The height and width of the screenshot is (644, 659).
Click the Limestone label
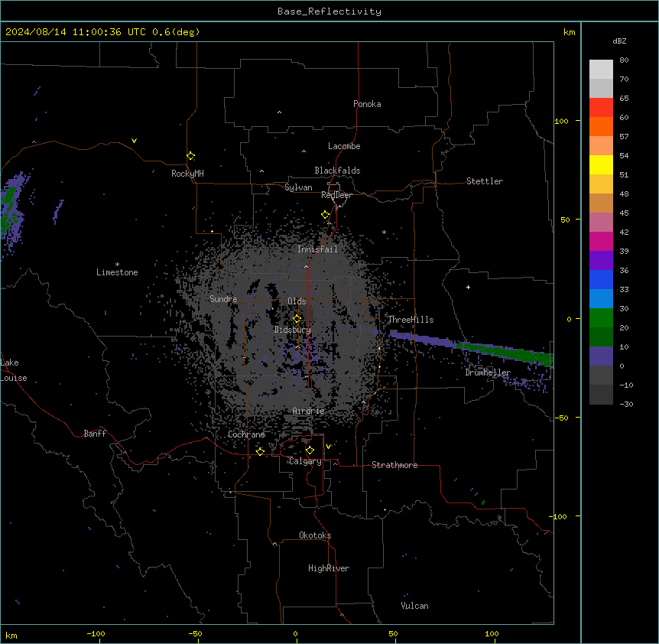coord(117,272)
